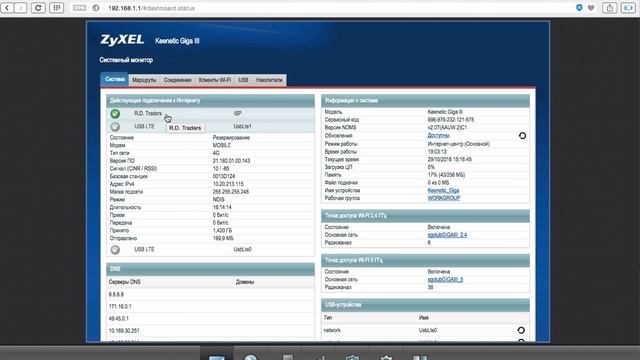The height and width of the screenshot is (360, 640).
Task: Click the Keenetic Giga III model title
Action: (x=177, y=41)
